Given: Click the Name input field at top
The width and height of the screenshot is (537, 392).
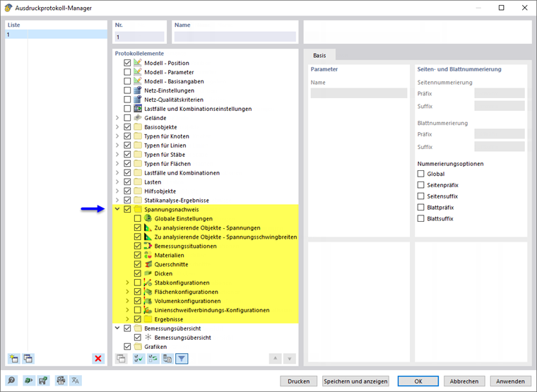Looking at the screenshot, I should [235, 37].
